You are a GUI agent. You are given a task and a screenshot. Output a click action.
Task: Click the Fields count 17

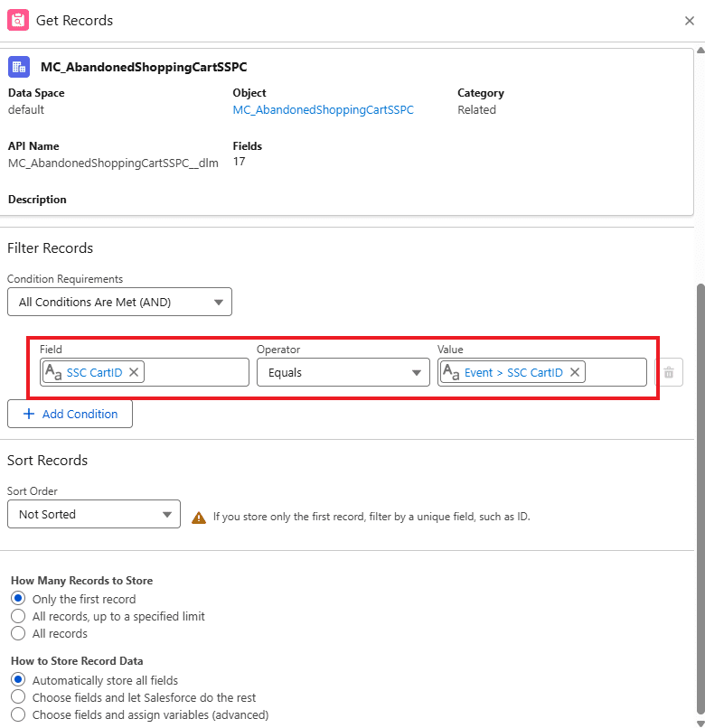pyautogui.click(x=239, y=162)
